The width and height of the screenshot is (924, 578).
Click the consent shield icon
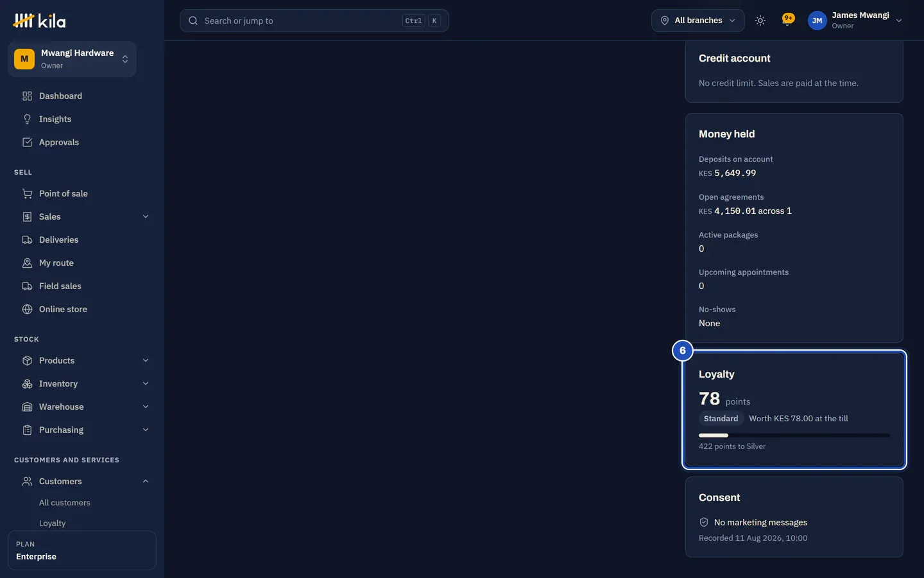pyautogui.click(x=704, y=523)
